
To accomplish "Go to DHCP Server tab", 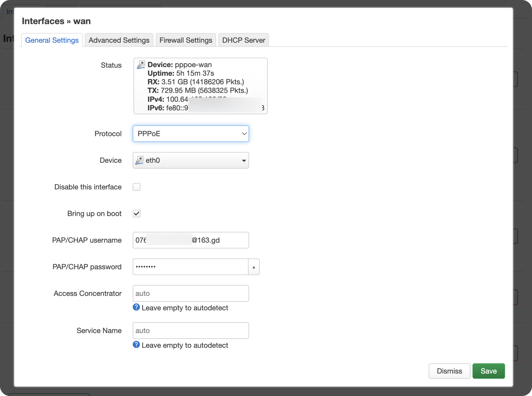I will coord(244,40).
